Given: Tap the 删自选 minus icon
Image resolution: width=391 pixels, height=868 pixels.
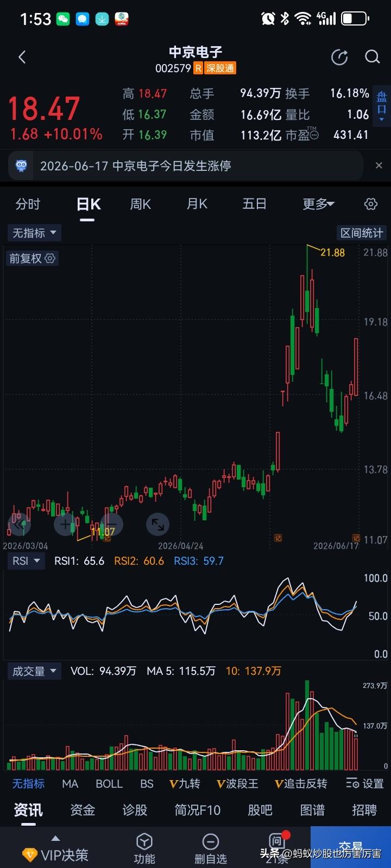Looking at the screenshot, I should click(x=210, y=841).
